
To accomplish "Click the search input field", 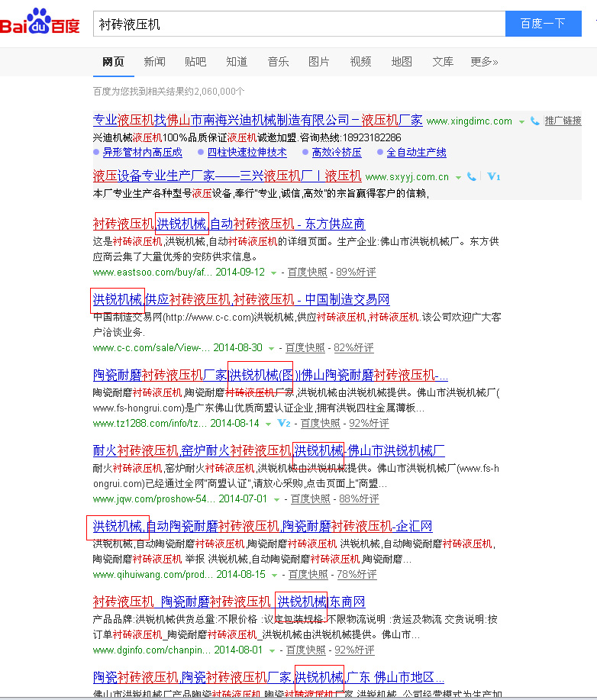I will tap(299, 24).
